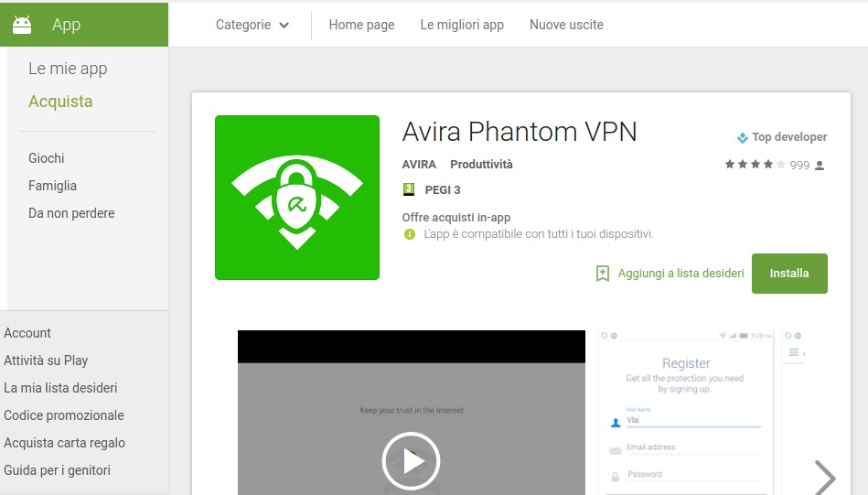
Task: Click the PEGI 3 rating badge icon
Action: coord(409,189)
